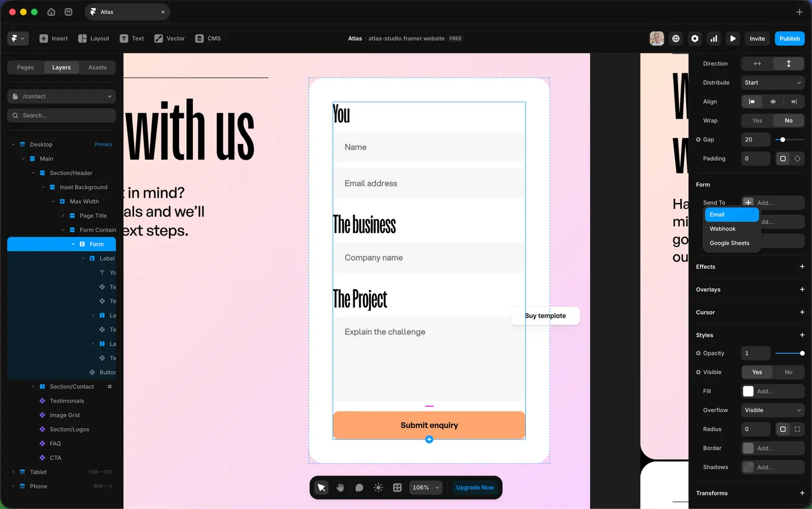Click Upgrade Now button
Image resolution: width=812 pixels, height=509 pixels.
tap(475, 488)
